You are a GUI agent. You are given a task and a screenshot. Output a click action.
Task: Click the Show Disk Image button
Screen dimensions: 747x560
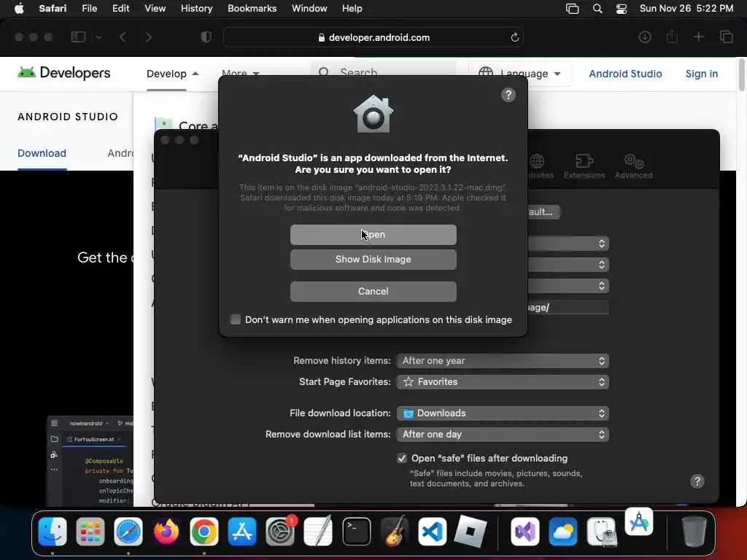point(373,260)
